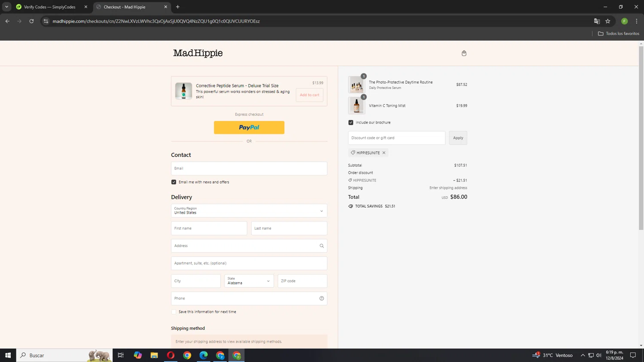Click the phone field help question icon

click(322, 299)
